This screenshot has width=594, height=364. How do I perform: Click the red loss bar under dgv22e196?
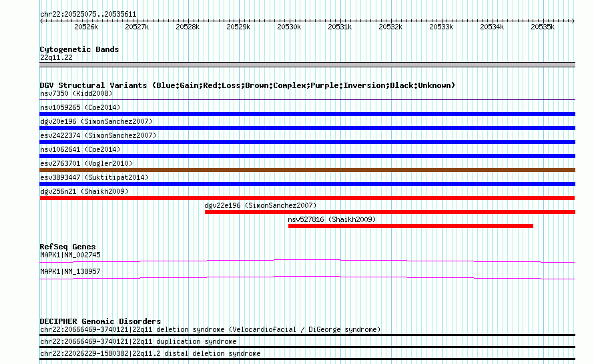pos(390,212)
